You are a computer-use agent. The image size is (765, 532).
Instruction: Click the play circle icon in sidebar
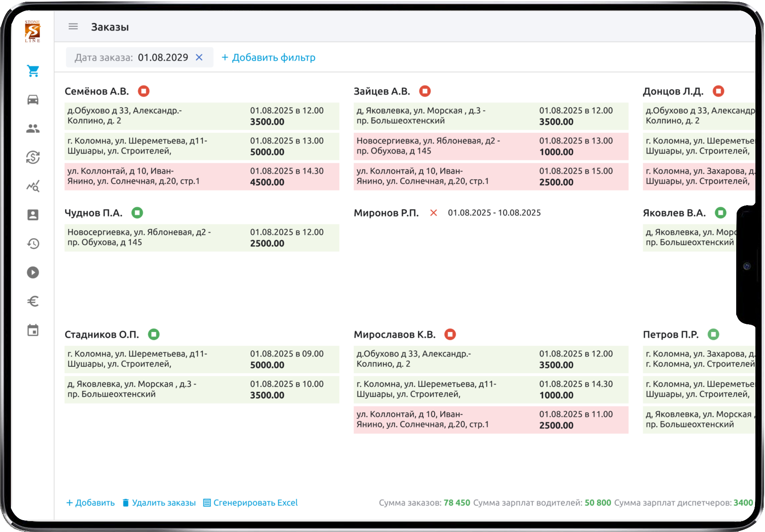[33, 272]
